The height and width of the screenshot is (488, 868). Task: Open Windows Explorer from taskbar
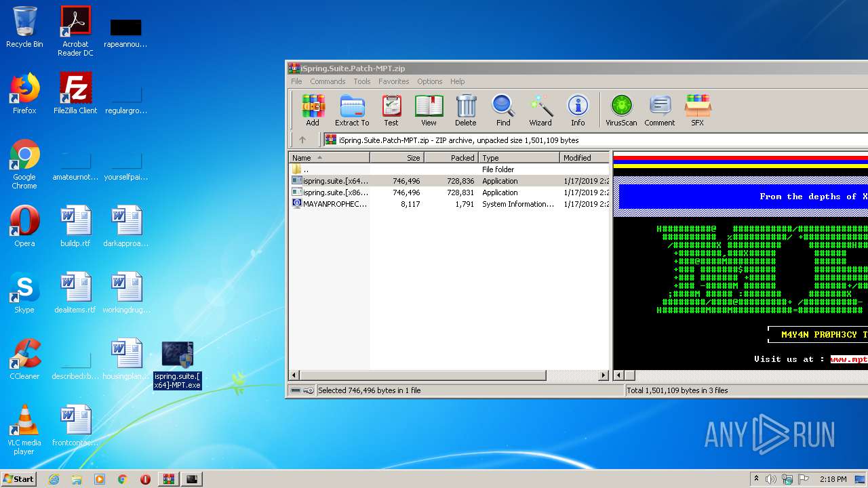pos(77,479)
